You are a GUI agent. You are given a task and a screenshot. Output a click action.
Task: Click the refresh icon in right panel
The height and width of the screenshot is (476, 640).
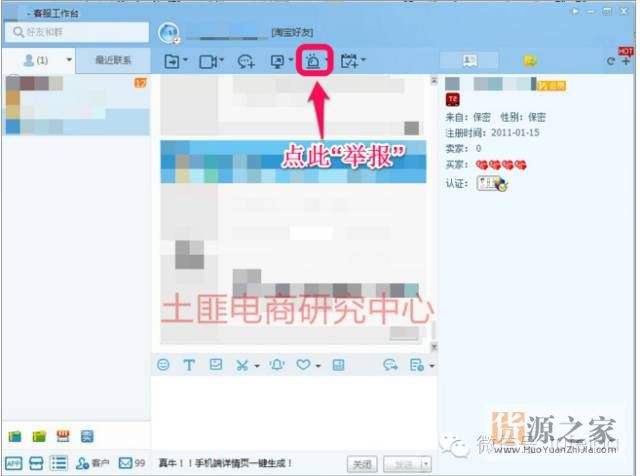[610, 61]
